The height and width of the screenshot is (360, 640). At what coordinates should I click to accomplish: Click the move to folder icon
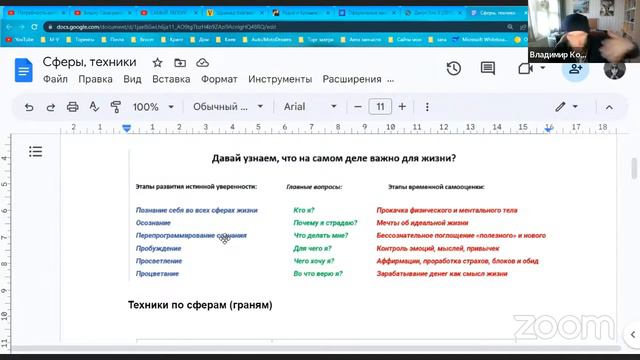[x=180, y=63]
